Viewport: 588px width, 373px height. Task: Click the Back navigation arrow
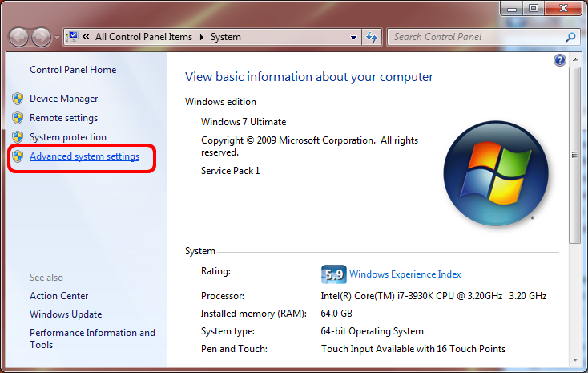[18, 37]
